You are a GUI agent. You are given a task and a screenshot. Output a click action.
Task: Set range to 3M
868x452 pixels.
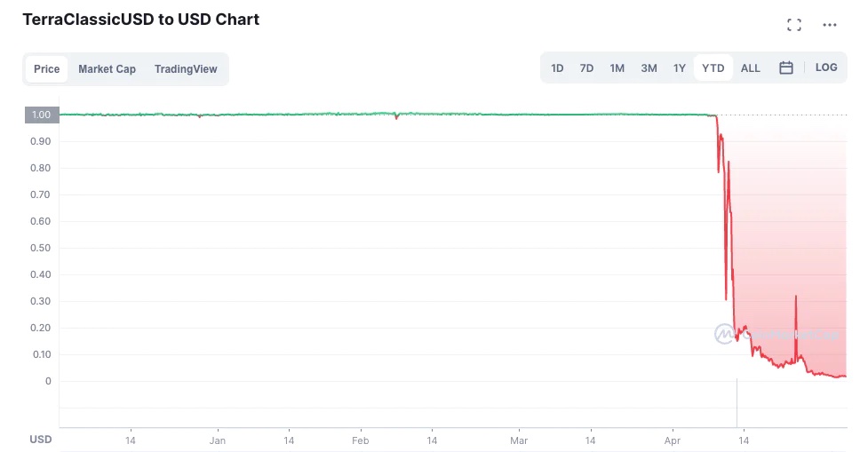(649, 67)
